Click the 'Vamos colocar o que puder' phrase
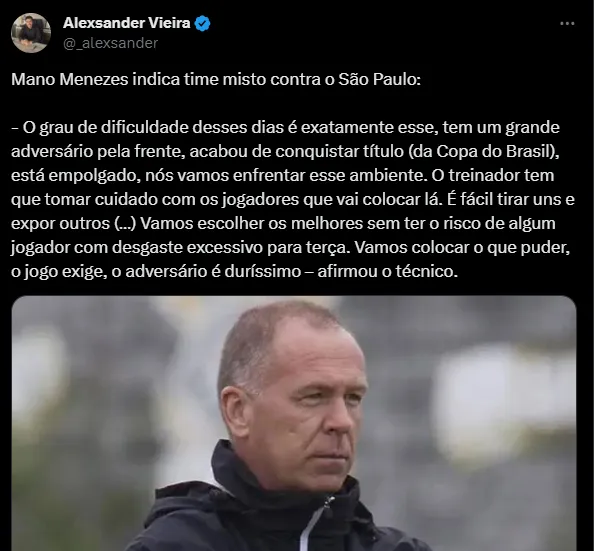The image size is (594, 551). coord(462,248)
